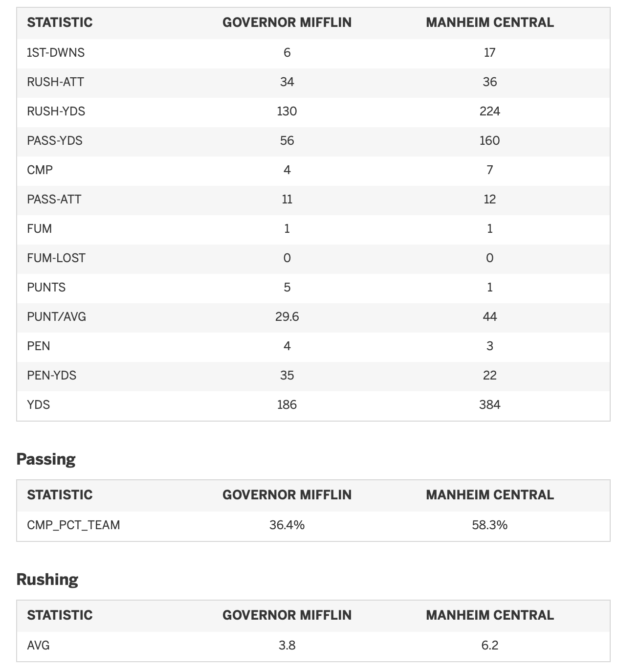The height and width of the screenshot is (672, 618).
Task: Select the CMP_PCT_TEAM row label
Action: [73, 525]
